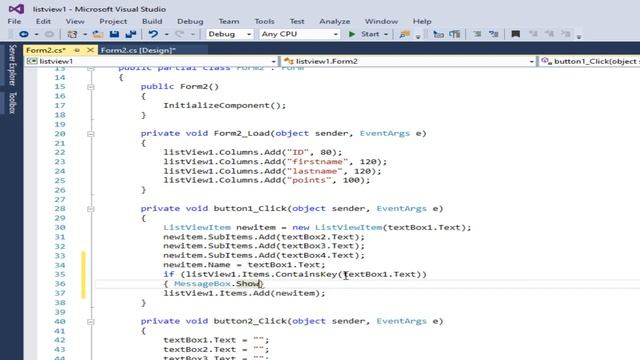Click MessageBox on line 36
Screen dimensions: 640x360
(x=202, y=284)
